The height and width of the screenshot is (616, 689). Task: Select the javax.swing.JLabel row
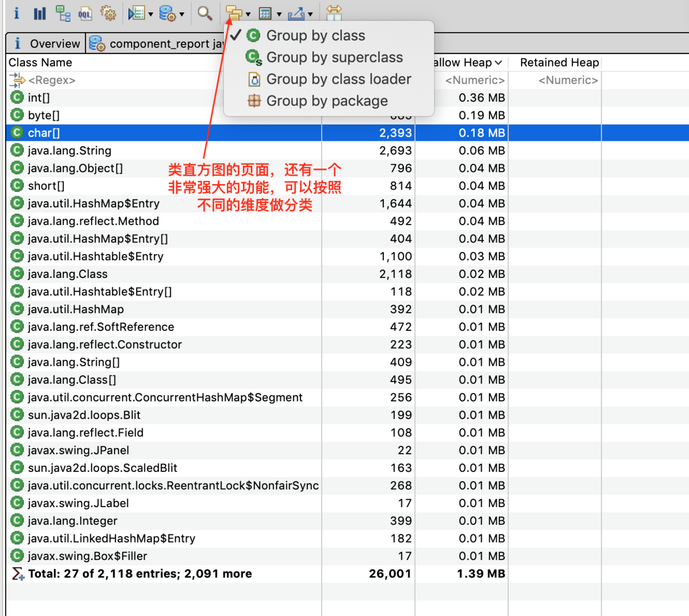[348, 503]
